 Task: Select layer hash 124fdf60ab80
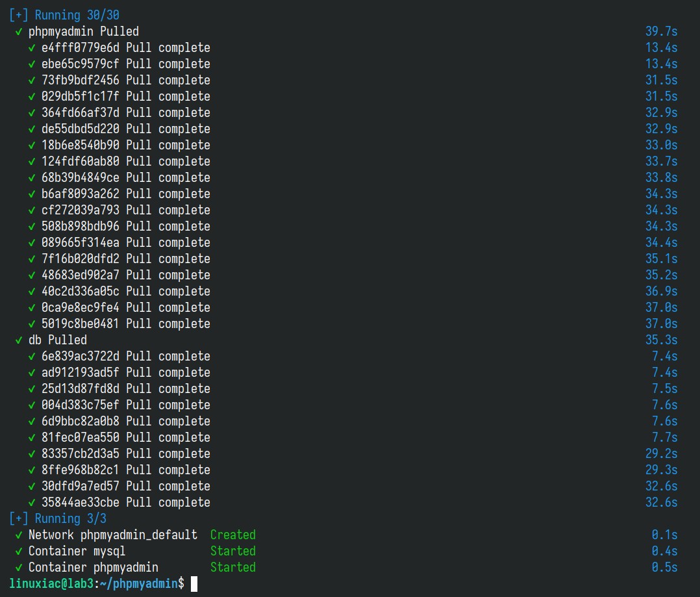tap(81, 161)
